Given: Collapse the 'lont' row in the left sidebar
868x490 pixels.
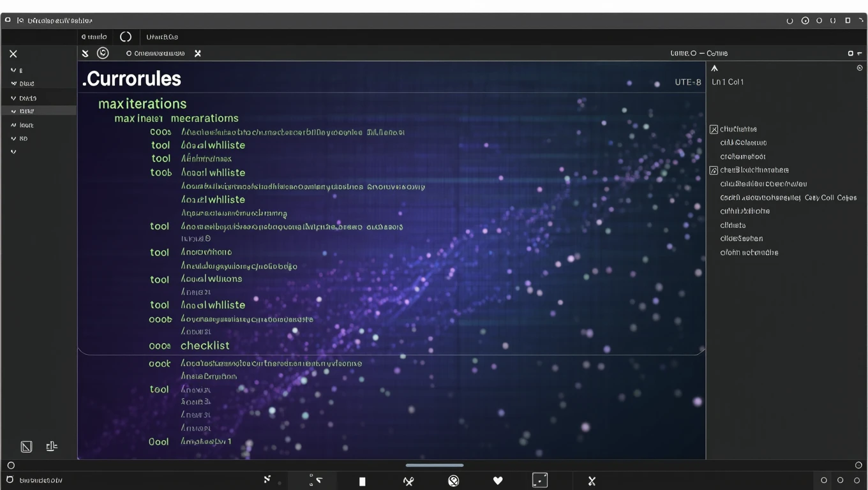Looking at the screenshot, I should click(13, 125).
